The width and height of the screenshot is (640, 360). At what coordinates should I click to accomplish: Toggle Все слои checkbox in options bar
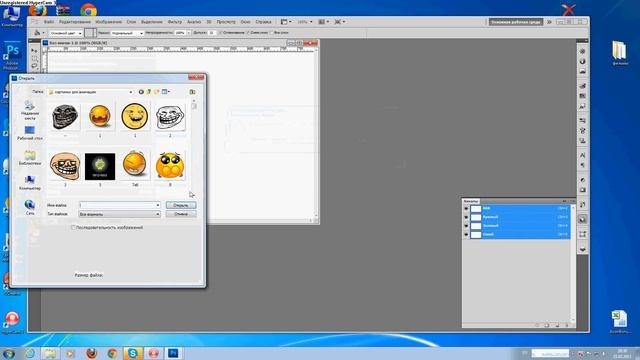pyautogui.click(x=271, y=33)
